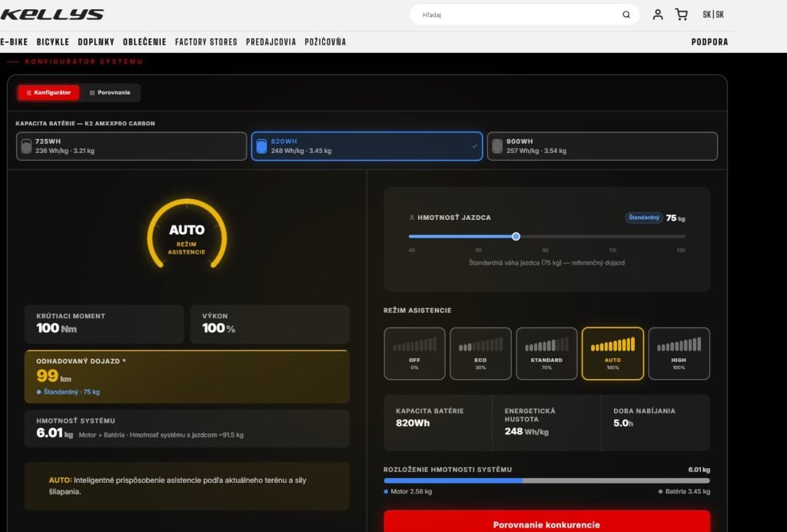
Task: Click the rider icon beside Hmotnosť jazdca
Action: 412,218
